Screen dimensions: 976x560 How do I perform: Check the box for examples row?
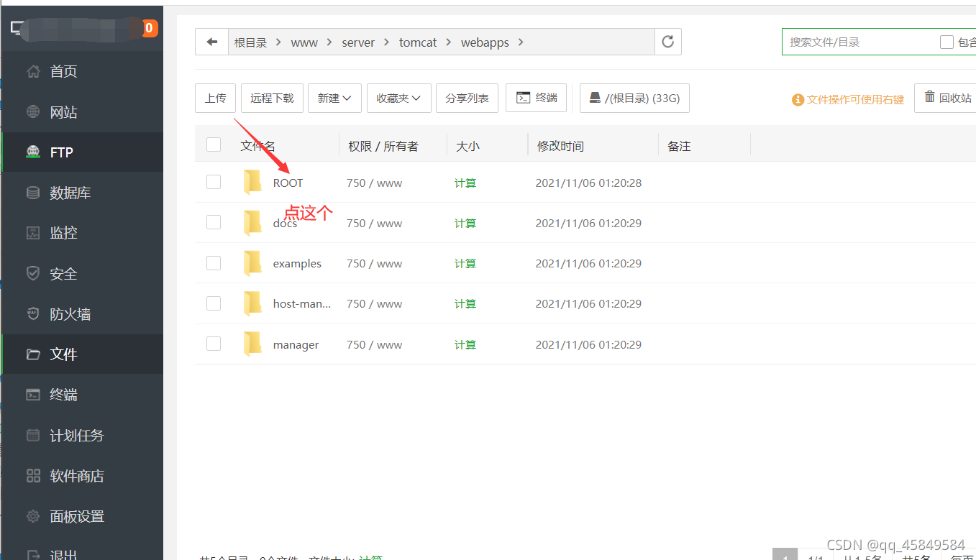click(214, 262)
